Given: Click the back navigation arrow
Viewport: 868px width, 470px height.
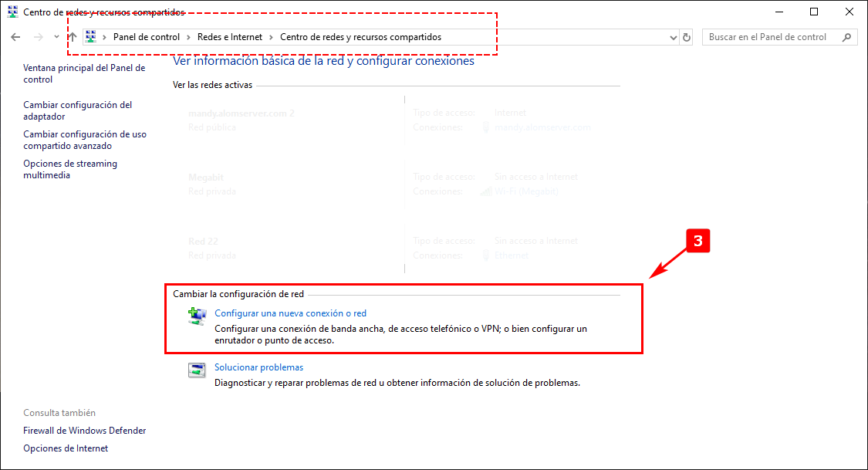Looking at the screenshot, I should 15,37.
